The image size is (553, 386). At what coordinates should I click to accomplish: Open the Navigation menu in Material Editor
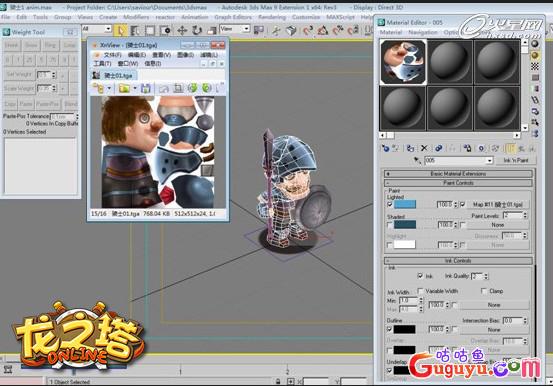click(423, 32)
